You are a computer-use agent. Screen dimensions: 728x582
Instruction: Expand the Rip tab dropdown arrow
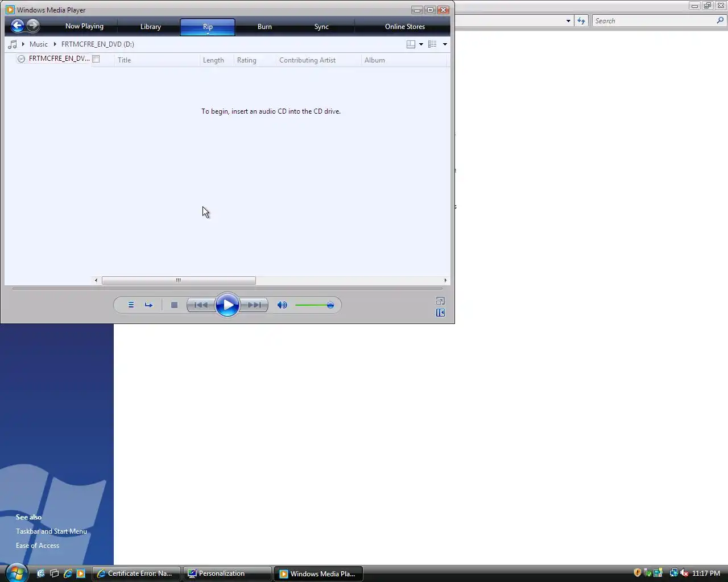tap(208, 34)
